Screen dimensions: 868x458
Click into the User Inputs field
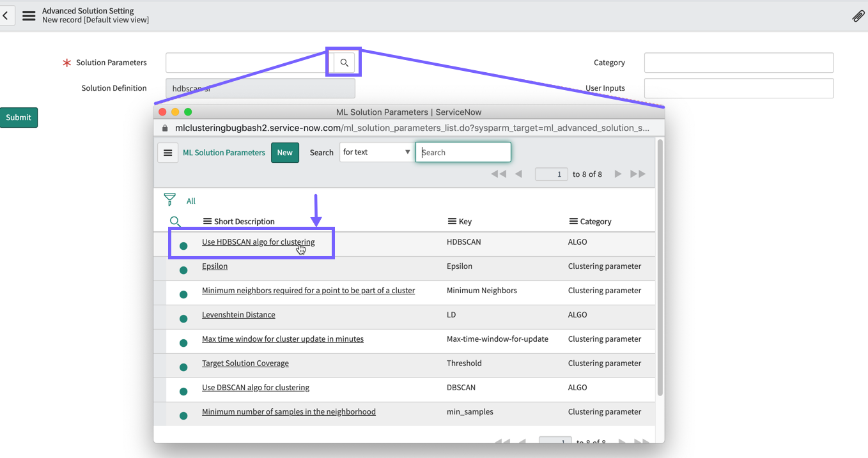pyautogui.click(x=739, y=88)
